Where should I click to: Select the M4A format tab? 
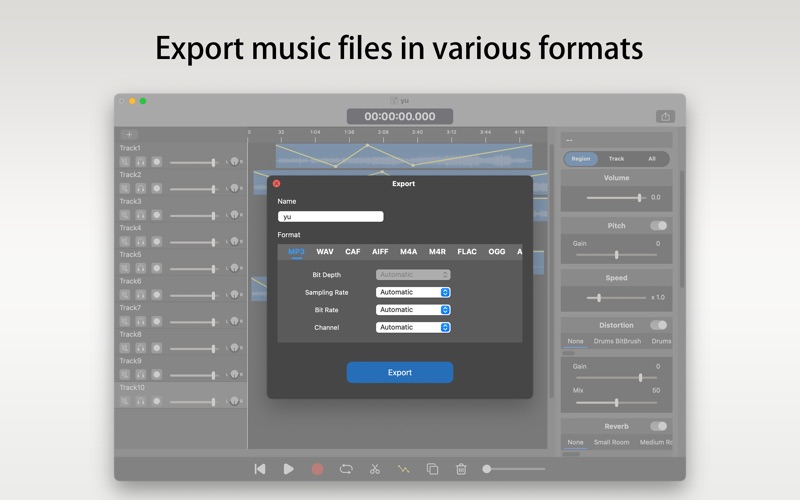[x=408, y=252]
